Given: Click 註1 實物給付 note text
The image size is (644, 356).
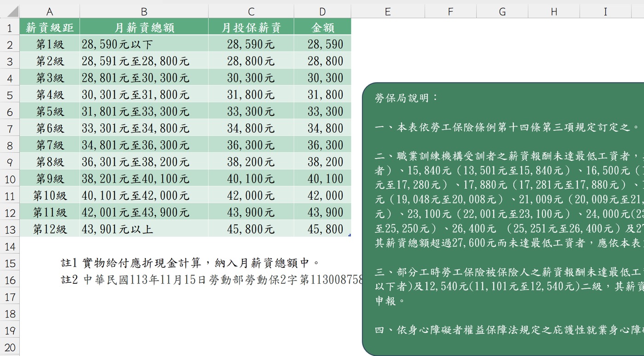Looking at the screenshot, I should tap(190, 263).
